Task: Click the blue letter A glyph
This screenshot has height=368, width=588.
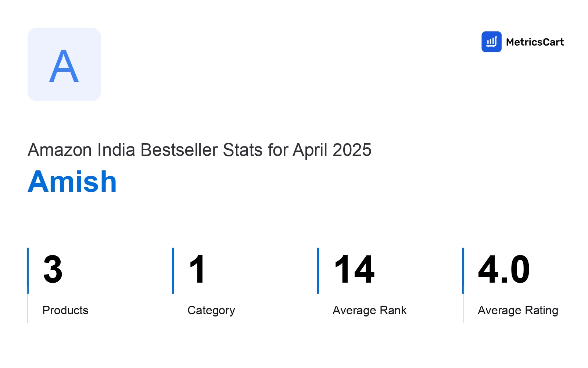Action: pyautogui.click(x=64, y=66)
